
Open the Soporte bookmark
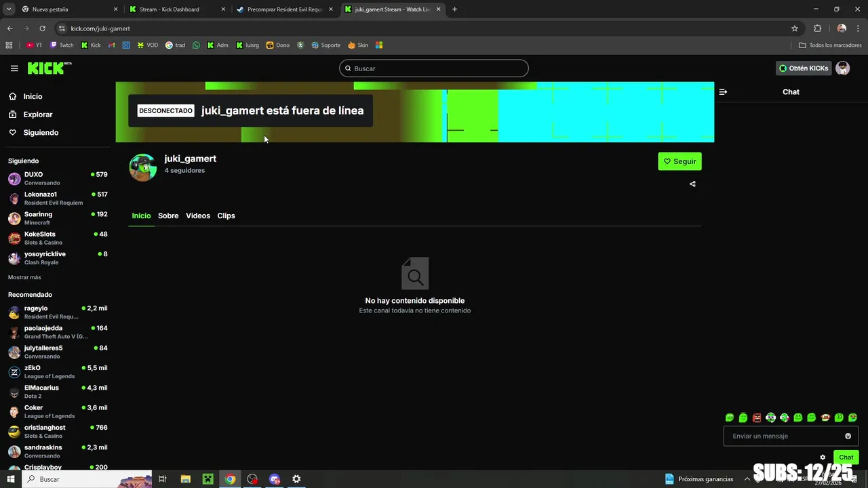click(x=326, y=45)
